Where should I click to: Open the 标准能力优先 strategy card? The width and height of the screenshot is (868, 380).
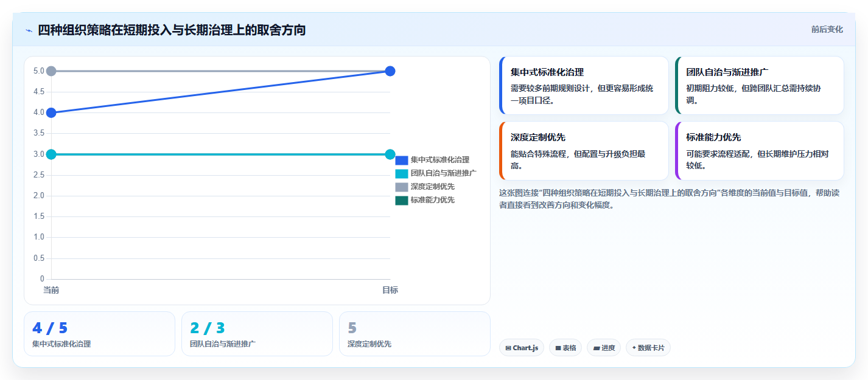[760, 151]
